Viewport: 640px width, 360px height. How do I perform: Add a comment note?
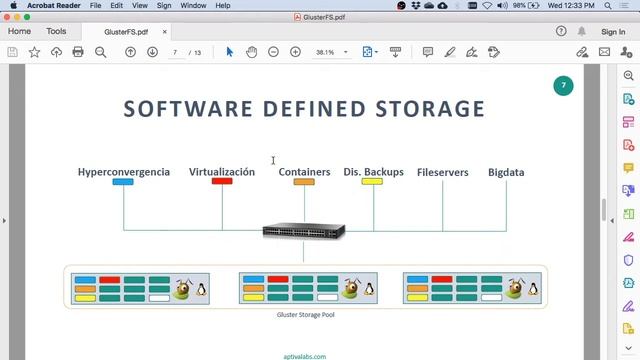point(427,52)
